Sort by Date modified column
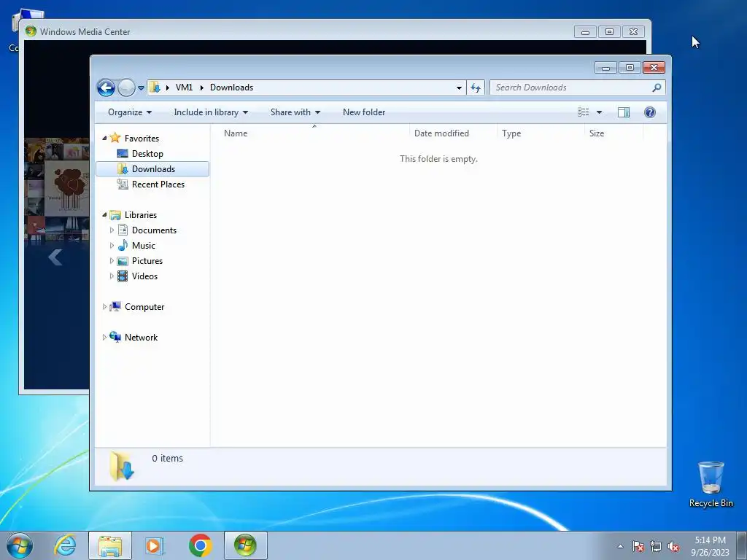Viewport: 747px width, 560px height. pyautogui.click(x=452, y=133)
